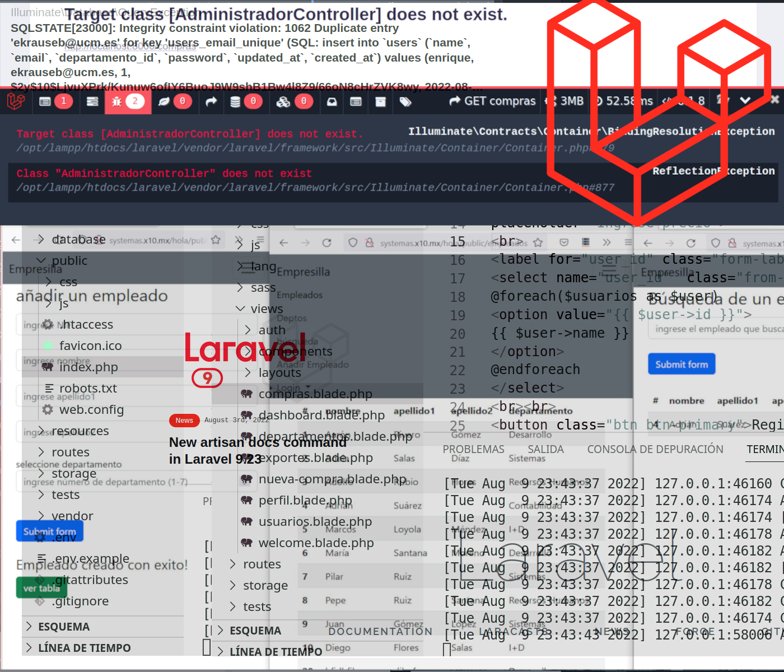Open the debugbar Request tags icon
Image resolution: width=784 pixels, height=672 pixels.
[405, 101]
